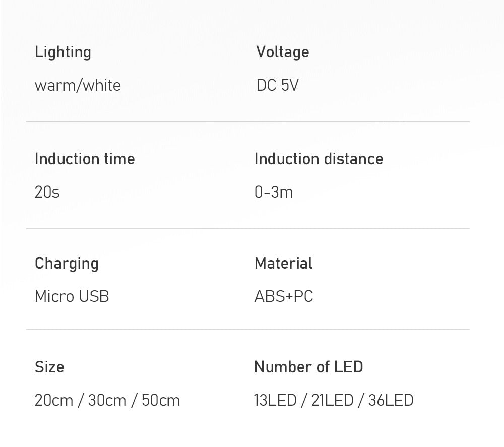Click the Number of LED heading
Viewport: 504px width, 447px height.
click(308, 367)
